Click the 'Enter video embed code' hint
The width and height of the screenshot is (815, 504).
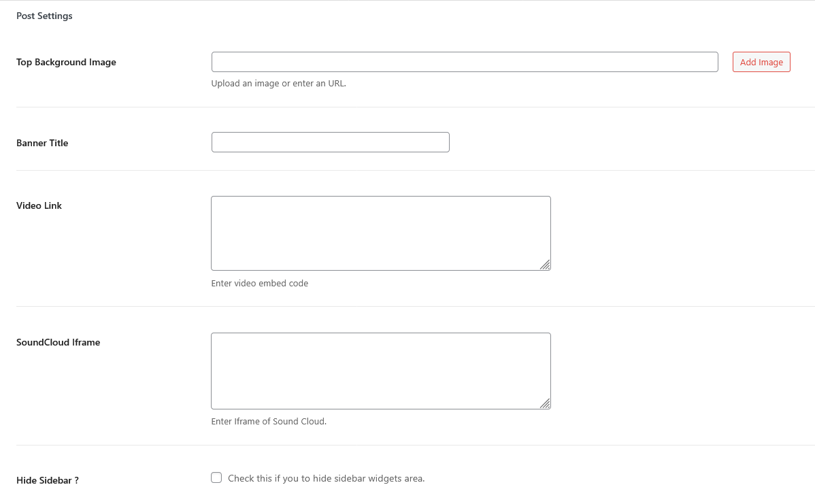[259, 283]
